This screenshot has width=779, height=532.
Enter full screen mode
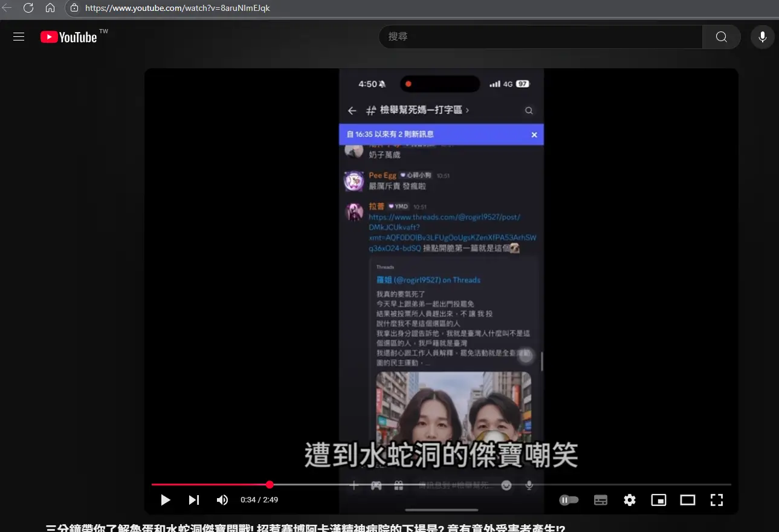click(x=717, y=500)
